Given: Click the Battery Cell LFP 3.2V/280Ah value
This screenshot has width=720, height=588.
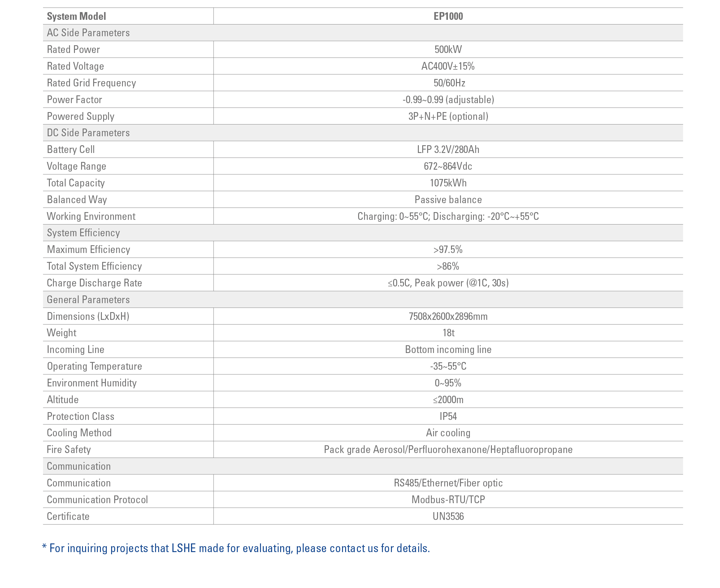Looking at the screenshot, I should (448, 149).
